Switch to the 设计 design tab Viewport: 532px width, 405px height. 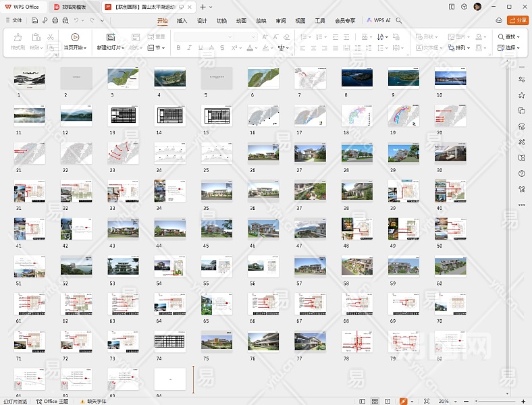click(201, 20)
